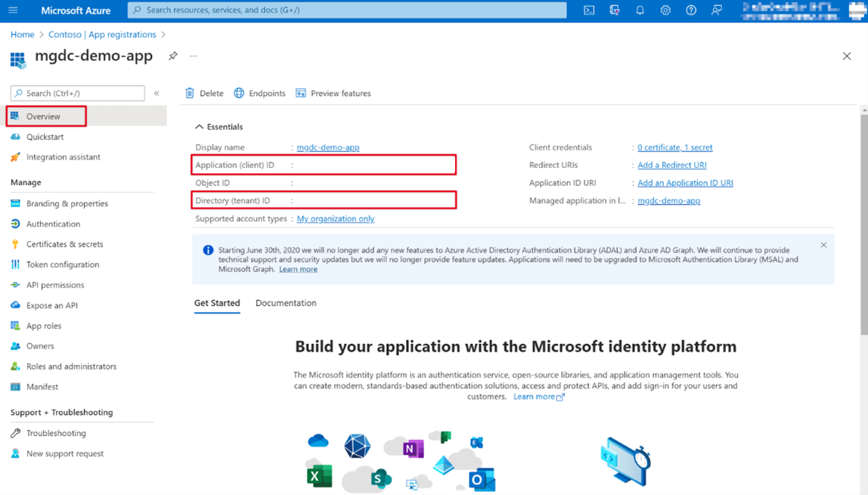The height and width of the screenshot is (495, 868).
Task: Select the Get Started tab
Action: pos(217,302)
